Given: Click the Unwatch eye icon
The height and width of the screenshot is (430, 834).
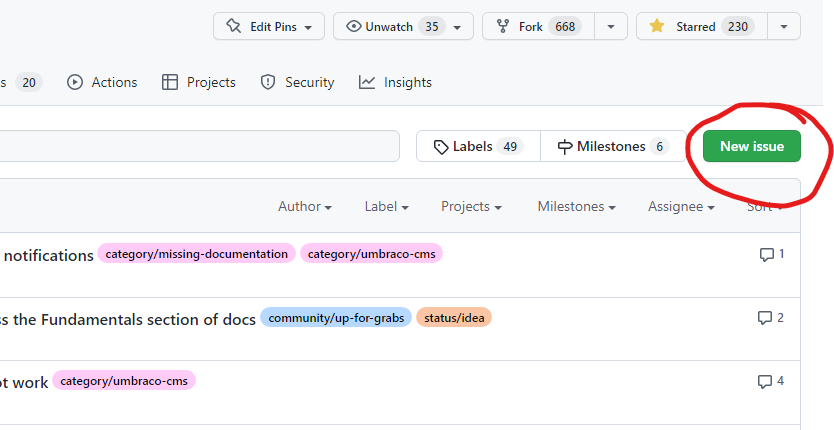Looking at the screenshot, I should coord(354,26).
